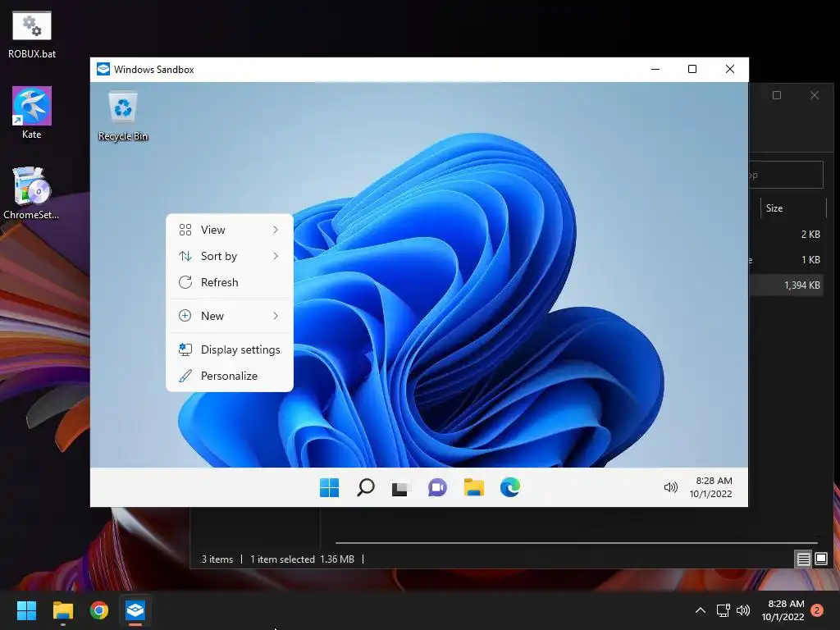Click the host volume tray icon
The height and width of the screenshot is (630, 840).
tap(743, 610)
